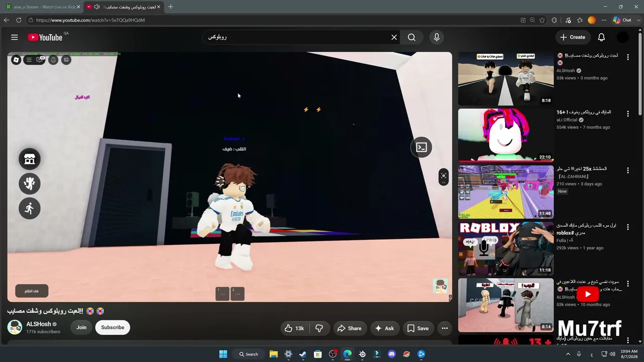644x362 pixels.
Task: Clear the YouTube search box text
Action: [x=394, y=37]
